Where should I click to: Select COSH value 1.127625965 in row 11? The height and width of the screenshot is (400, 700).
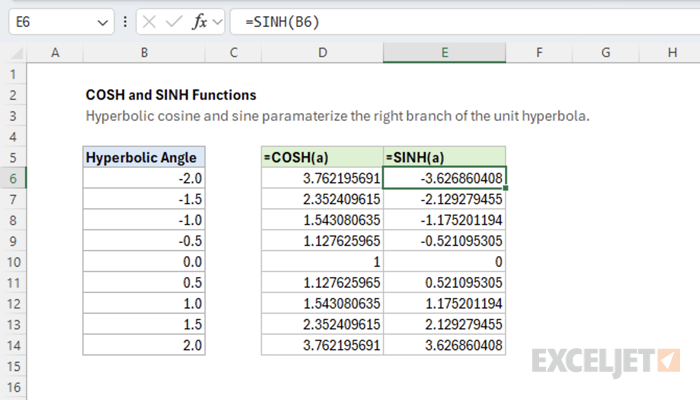click(322, 283)
